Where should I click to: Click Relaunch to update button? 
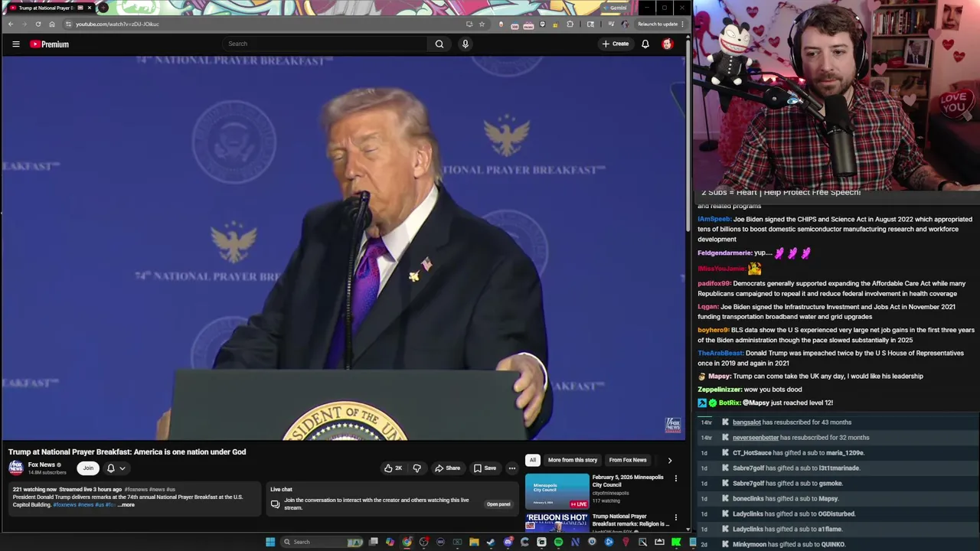pyautogui.click(x=658, y=24)
